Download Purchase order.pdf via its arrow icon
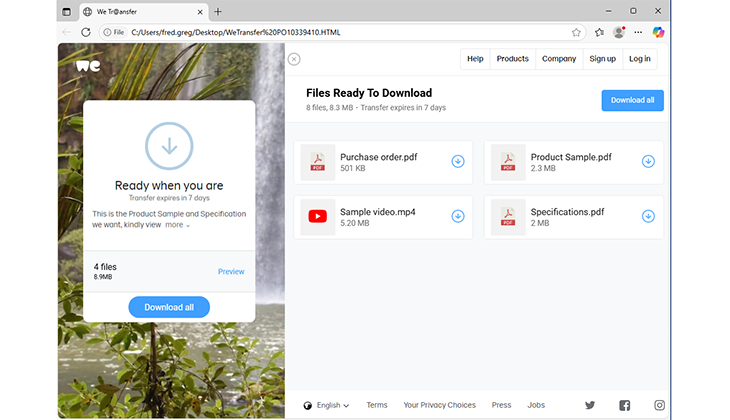This screenshot has width=730, height=420. (x=458, y=161)
